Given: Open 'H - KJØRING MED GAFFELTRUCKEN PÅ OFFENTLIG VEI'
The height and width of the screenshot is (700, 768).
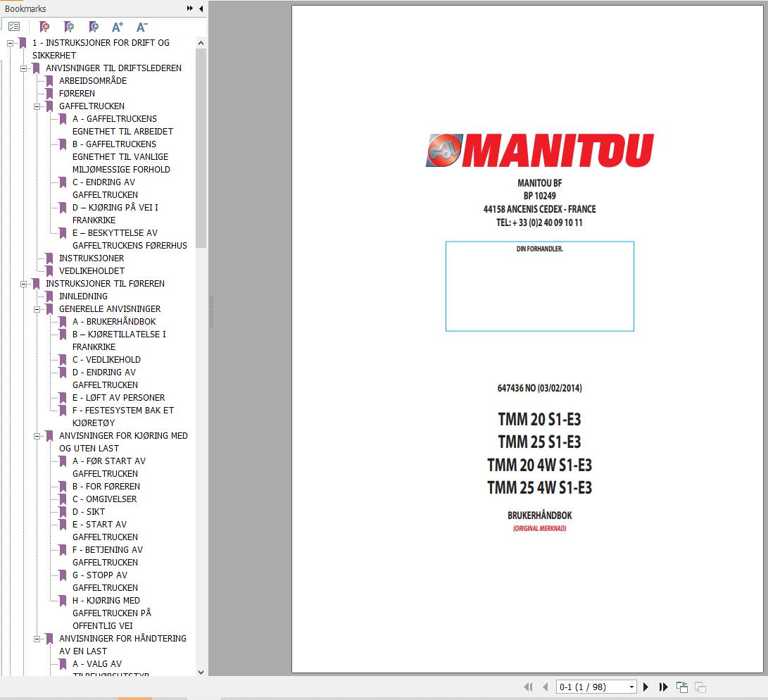Looking at the screenshot, I should (x=112, y=613).
